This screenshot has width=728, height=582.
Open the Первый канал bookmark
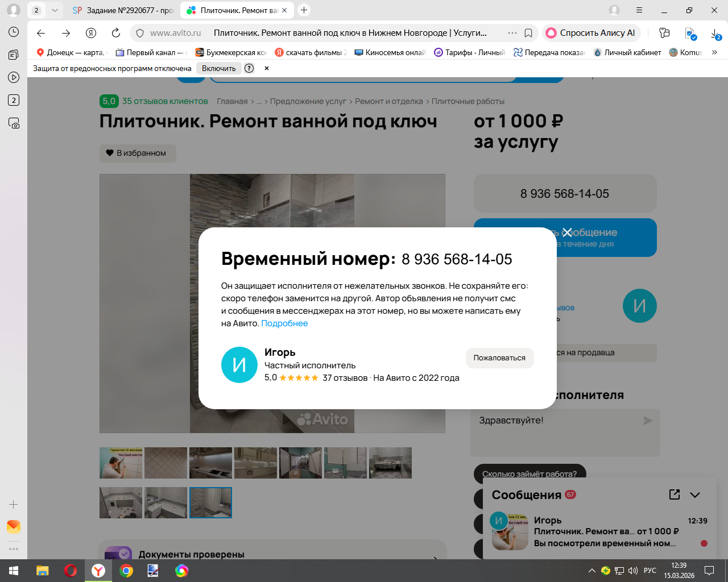(151, 52)
